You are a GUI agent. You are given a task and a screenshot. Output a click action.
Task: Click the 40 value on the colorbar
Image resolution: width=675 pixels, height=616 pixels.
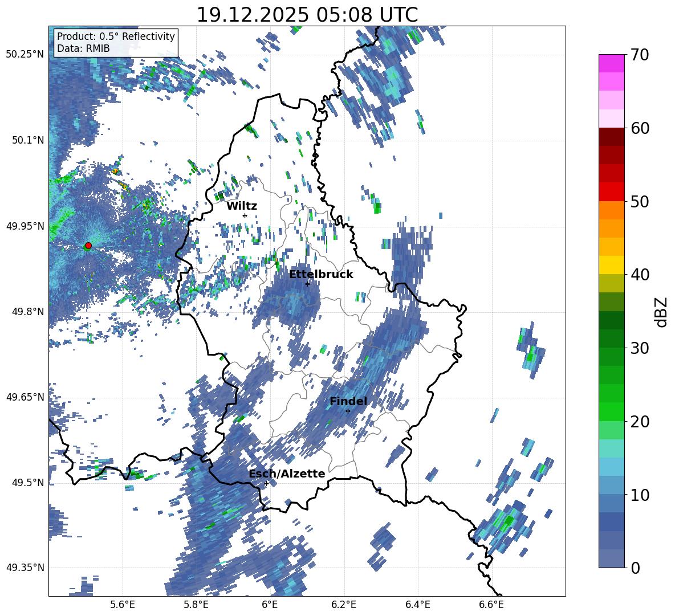tap(640, 275)
